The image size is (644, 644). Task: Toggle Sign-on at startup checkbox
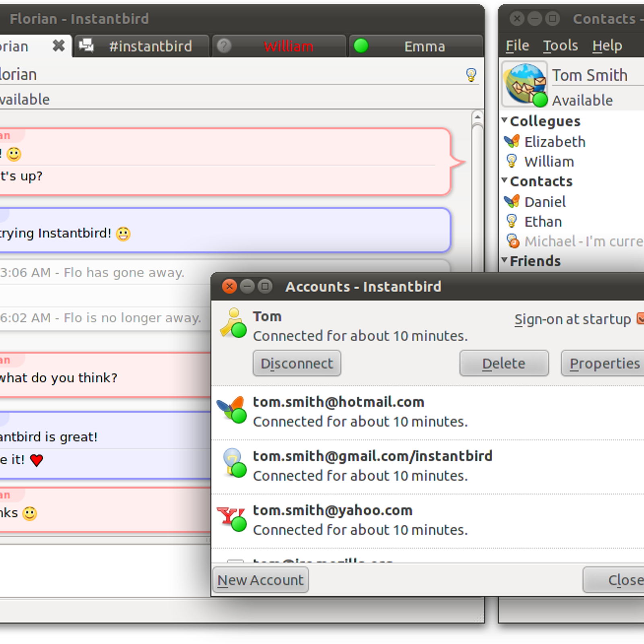640,318
